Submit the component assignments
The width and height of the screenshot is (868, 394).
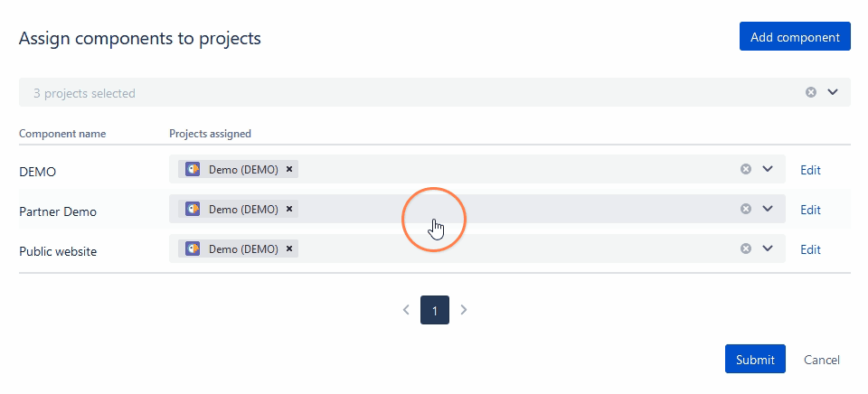[755, 360]
